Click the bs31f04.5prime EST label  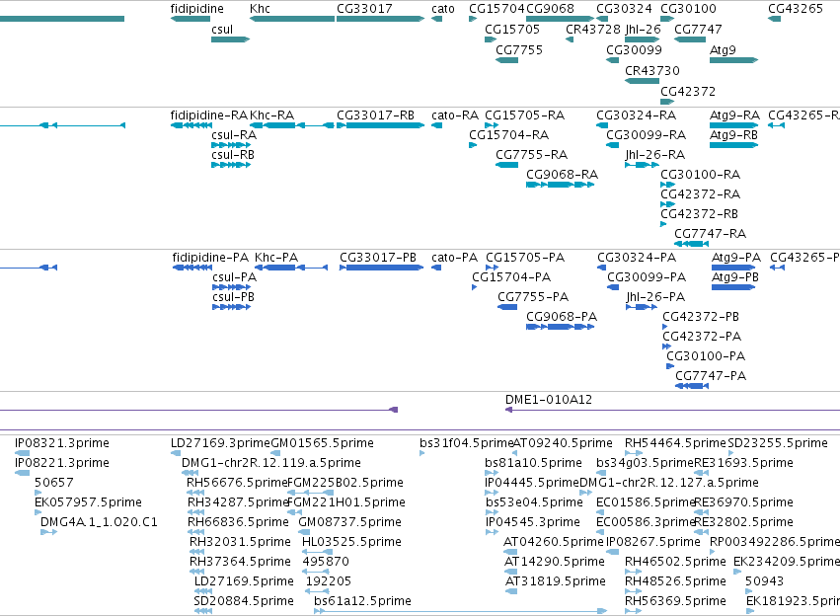click(467, 443)
